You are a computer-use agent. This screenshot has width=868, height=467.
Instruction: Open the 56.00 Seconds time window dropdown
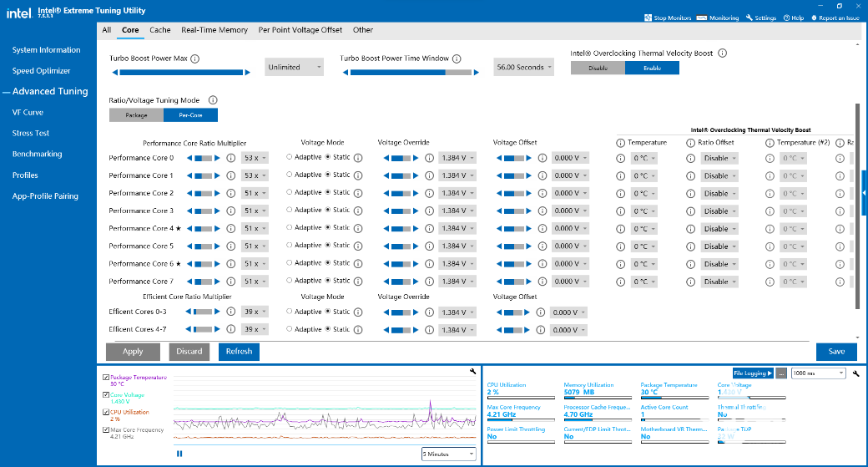coord(523,67)
